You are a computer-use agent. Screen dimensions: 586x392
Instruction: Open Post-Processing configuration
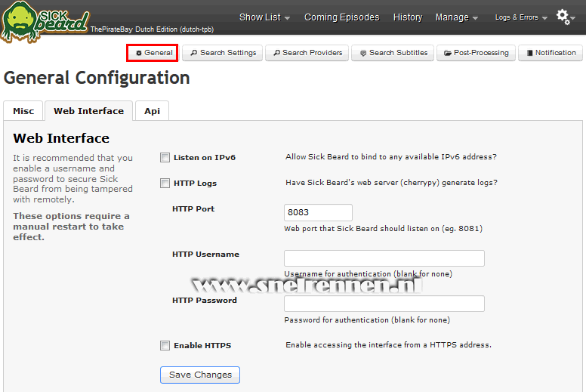pos(476,53)
